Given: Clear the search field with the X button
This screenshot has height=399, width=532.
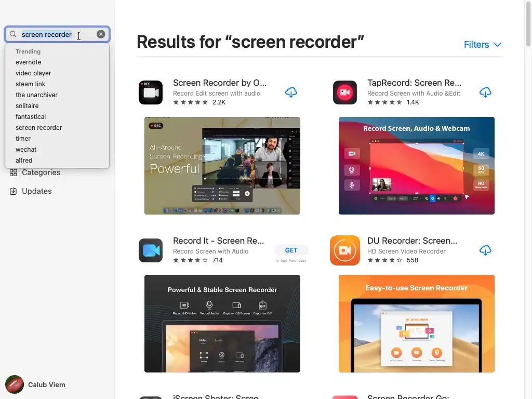Looking at the screenshot, I should click(101, 34).
